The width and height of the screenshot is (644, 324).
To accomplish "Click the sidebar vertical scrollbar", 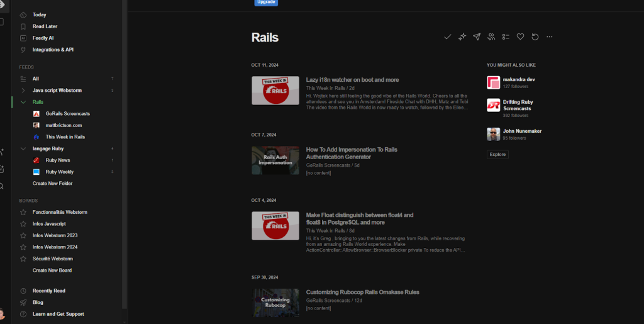I will (x=125, y=154).
